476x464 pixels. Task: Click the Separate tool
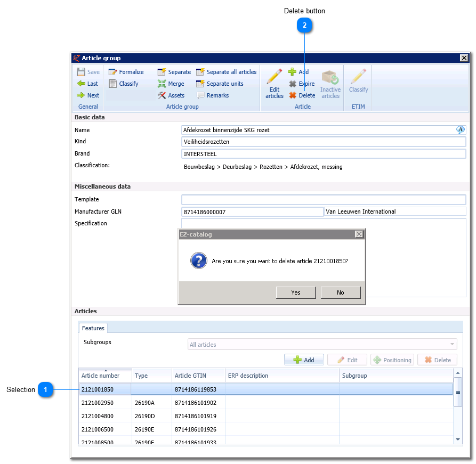[x=174, y=72]
